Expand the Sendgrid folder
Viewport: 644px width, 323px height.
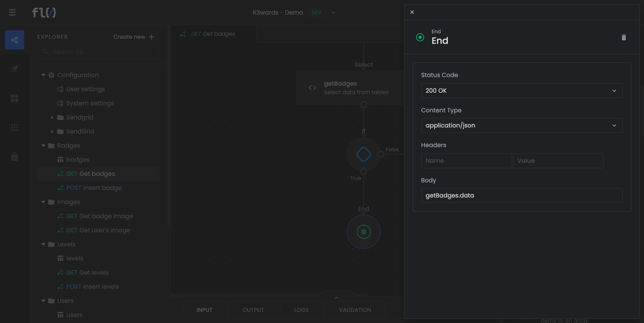52,117
